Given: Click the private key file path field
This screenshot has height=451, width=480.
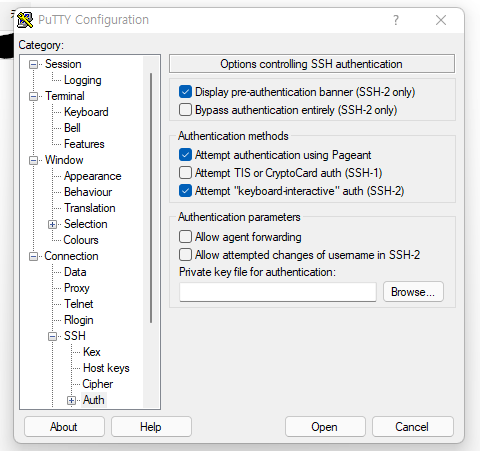Looking at the screenshot, I should pyautogui.click(x=278, y=292).
